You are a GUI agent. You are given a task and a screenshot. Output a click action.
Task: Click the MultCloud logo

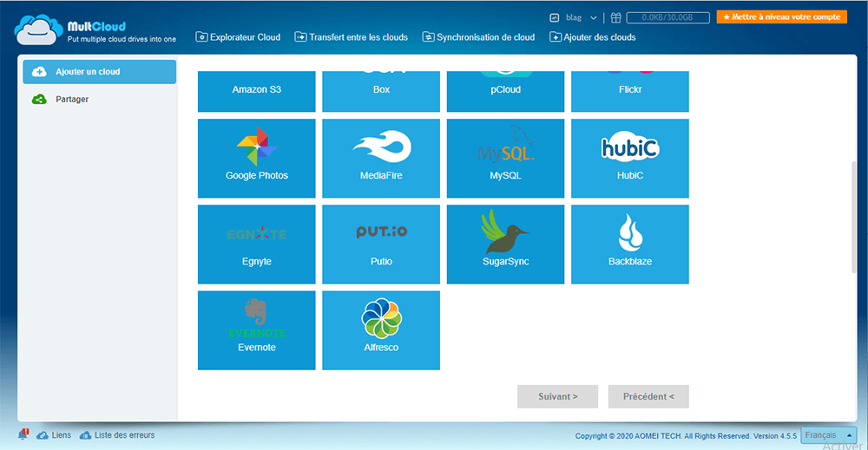click(95, 29)
